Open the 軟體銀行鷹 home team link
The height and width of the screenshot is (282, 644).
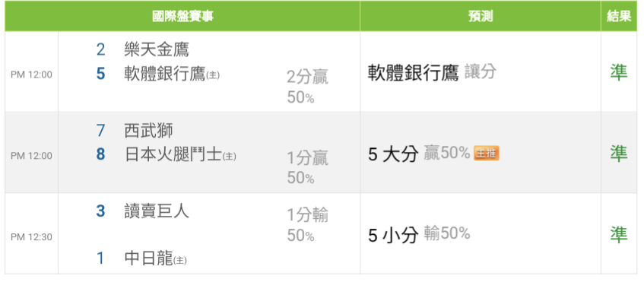coord(164,74)
